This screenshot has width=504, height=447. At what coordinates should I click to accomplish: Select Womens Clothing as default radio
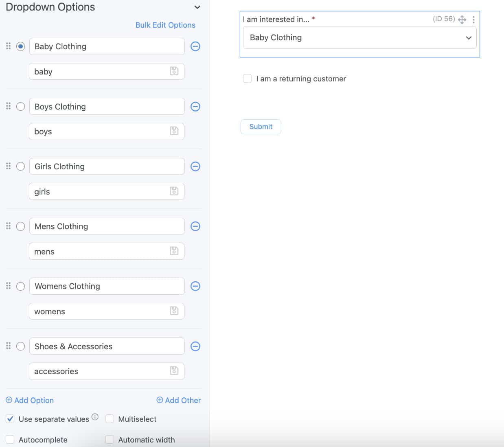coord(21,286)
